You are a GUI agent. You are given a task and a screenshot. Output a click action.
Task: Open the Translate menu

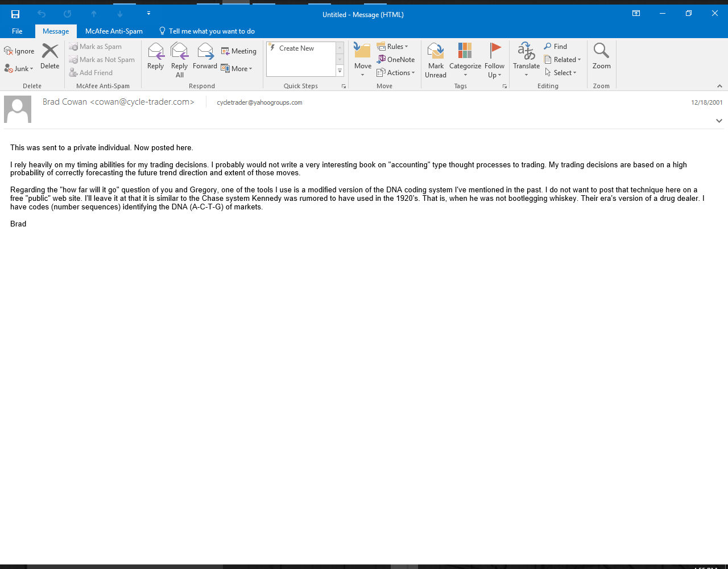[526, 60]
